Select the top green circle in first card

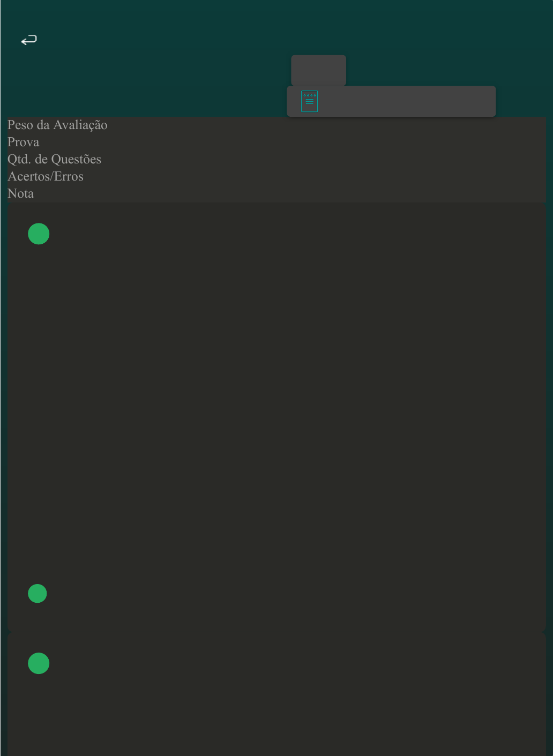[x=39, y=234]
